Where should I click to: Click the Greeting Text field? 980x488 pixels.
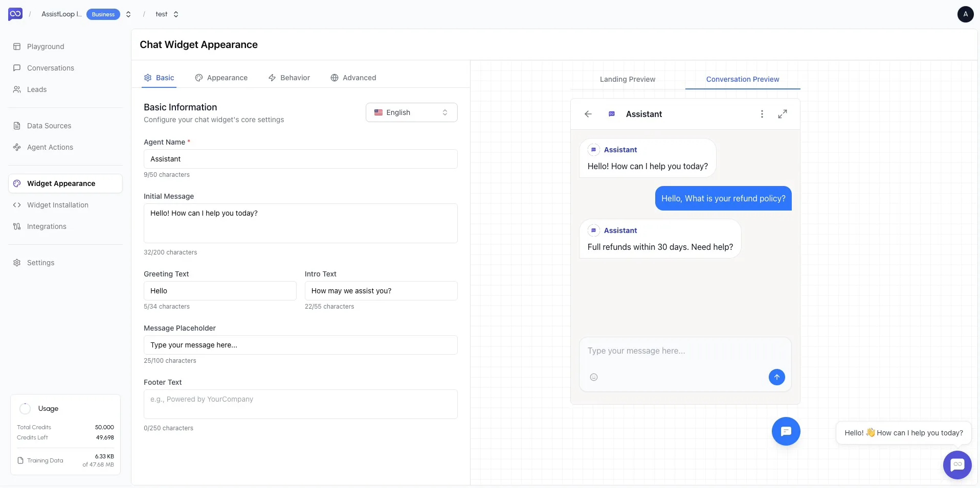[x=220, y=291]
